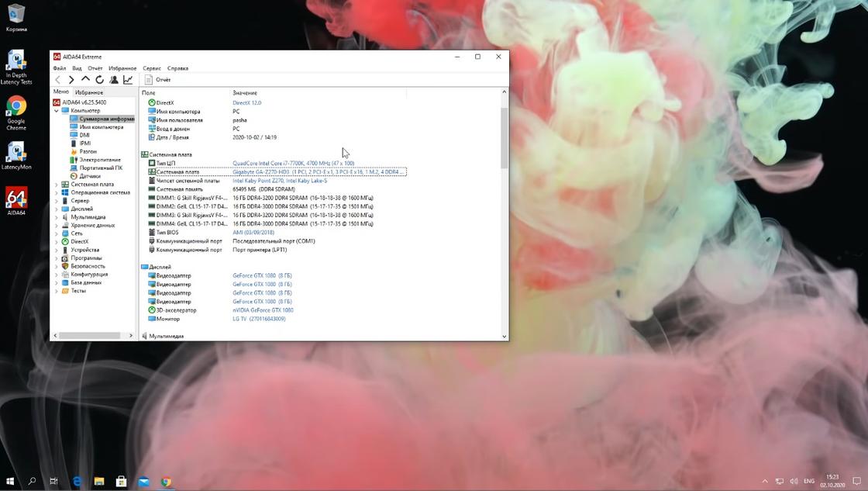Open the Разгон tree item
The image size is (868, 491).
pyautogui.click(x=83, y=151)
